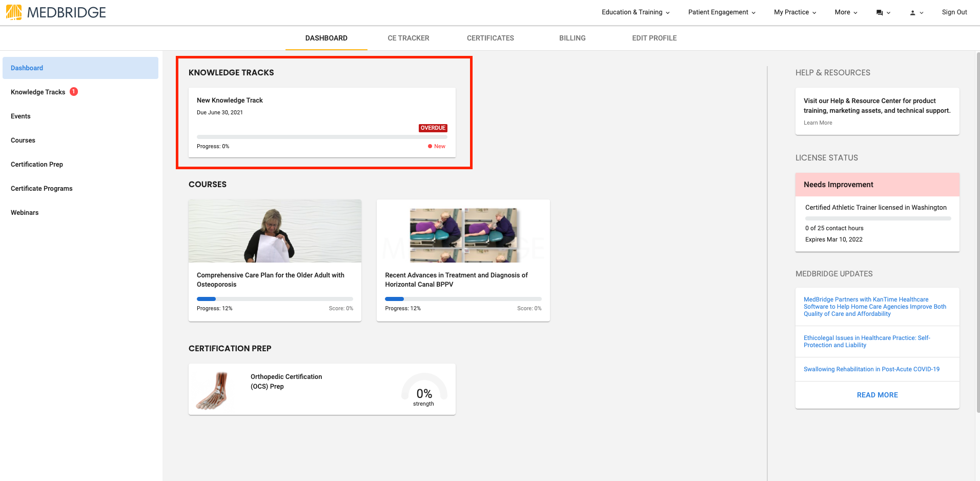Click the Courses section heading
Image resolution: width=980 pixels, height=481 pixels.
click(x=208, y=185)
